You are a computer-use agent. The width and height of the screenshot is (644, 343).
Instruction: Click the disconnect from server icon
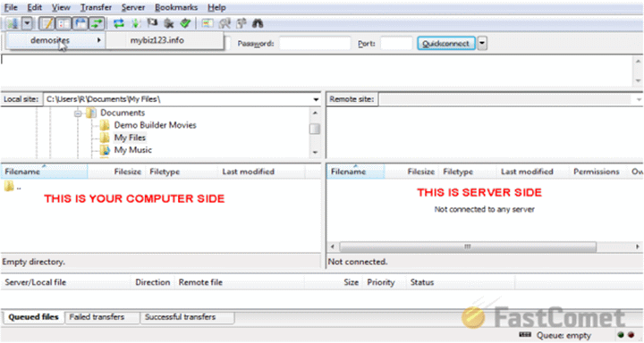click(x=169, y=23)
